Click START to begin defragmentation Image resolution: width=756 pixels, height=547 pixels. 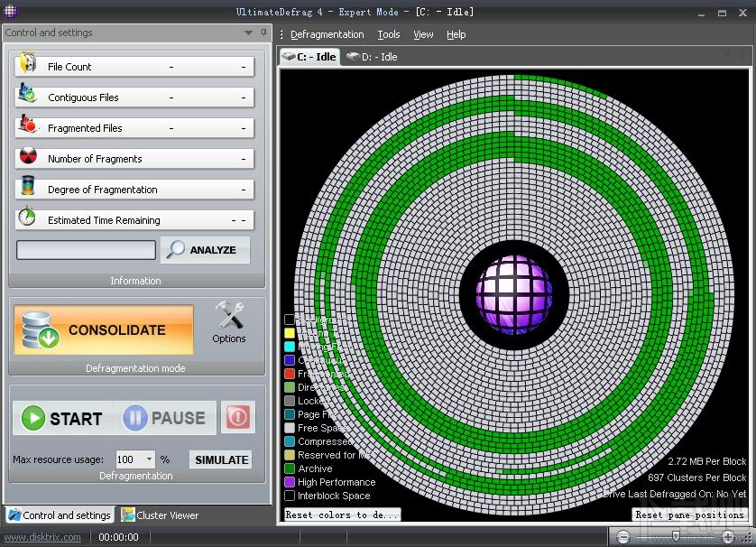[62, 418]
